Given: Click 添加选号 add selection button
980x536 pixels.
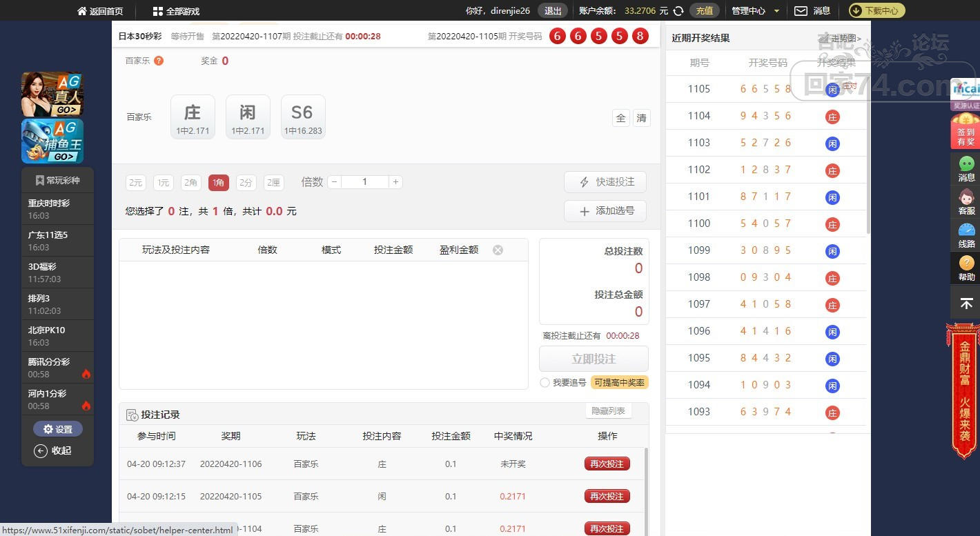Looking at the screenshot, I should 605,211.
